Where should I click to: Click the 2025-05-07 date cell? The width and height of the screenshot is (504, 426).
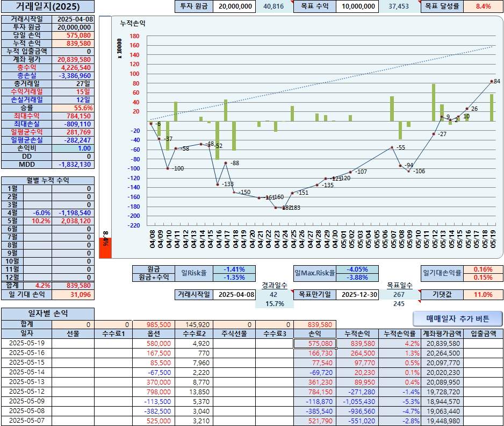point(27,421)
